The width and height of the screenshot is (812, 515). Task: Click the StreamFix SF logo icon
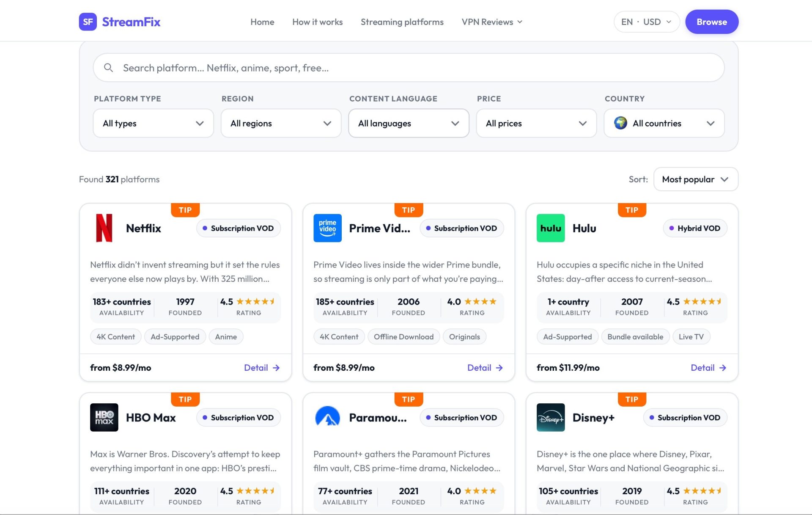pyautogui.click(x=88, y=22)
